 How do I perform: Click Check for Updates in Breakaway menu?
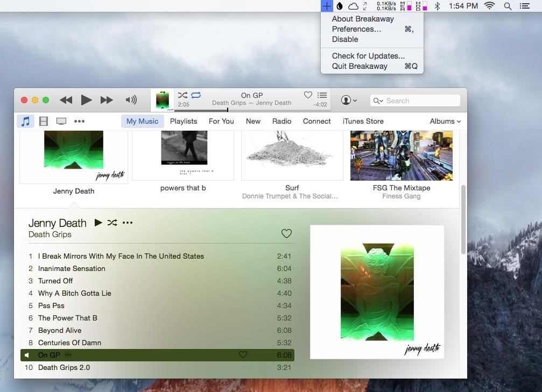pos(368,55)
